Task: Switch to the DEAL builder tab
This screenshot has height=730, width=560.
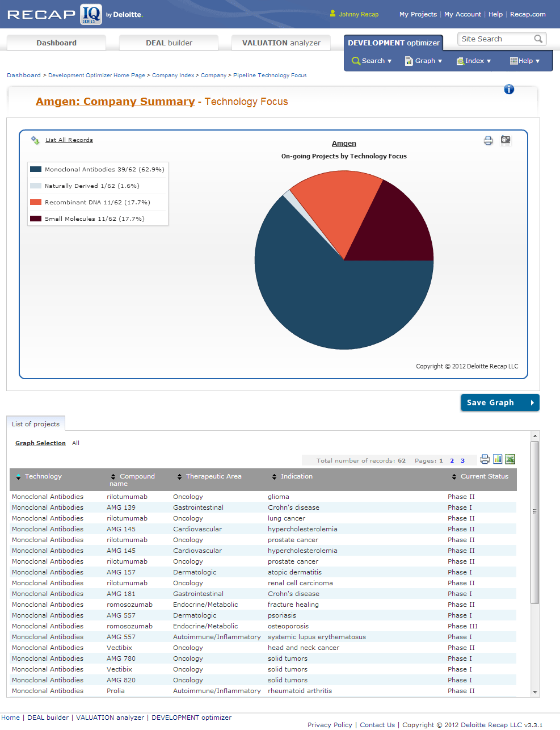Action: tap(169, 43)
